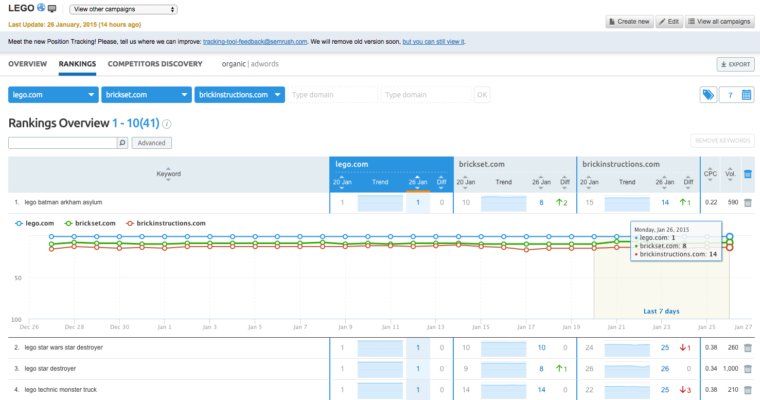Viewport: 760px width, 400px height.
Task: Click the trash icon in the table header
Action: (748, 174)
